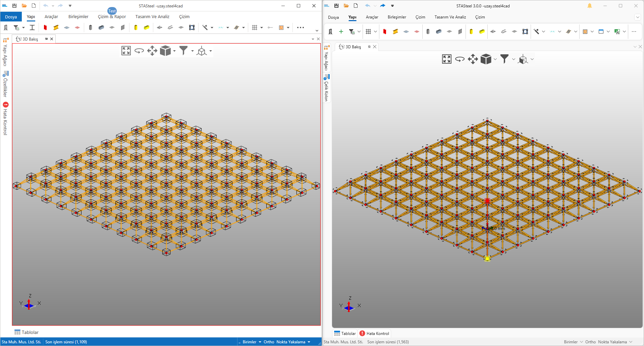Open Birimler dropdown in left status bar

252,342
